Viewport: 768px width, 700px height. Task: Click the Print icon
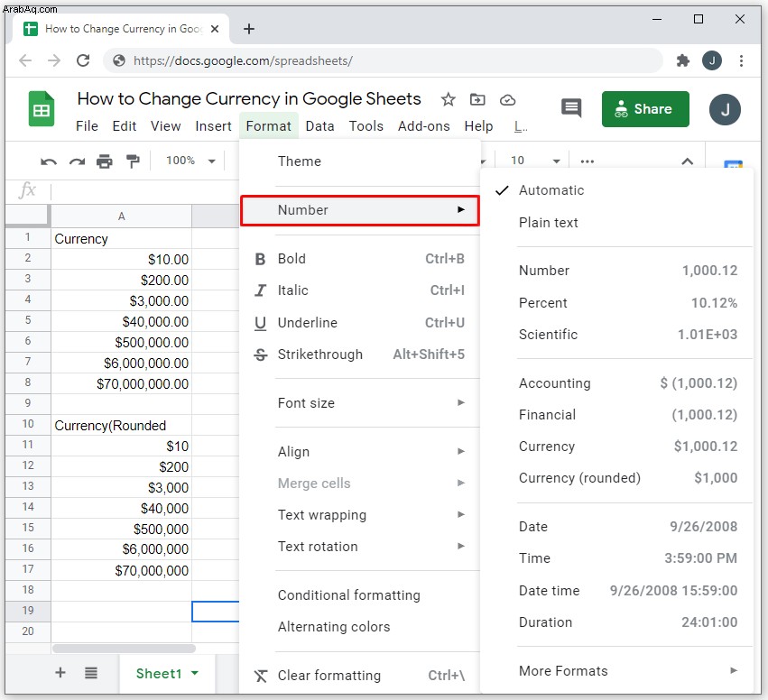click(105, 161)
